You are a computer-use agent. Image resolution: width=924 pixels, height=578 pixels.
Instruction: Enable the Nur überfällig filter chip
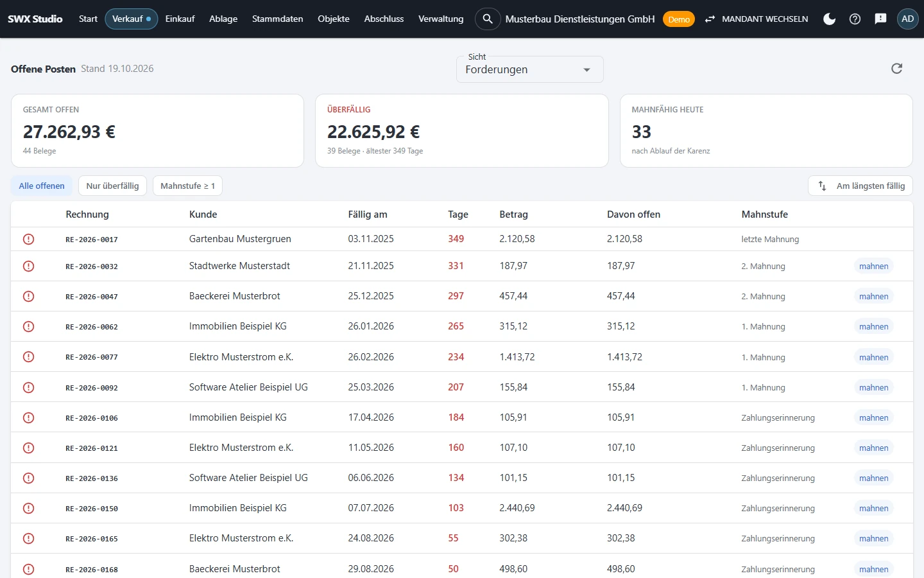pos(112,186)
